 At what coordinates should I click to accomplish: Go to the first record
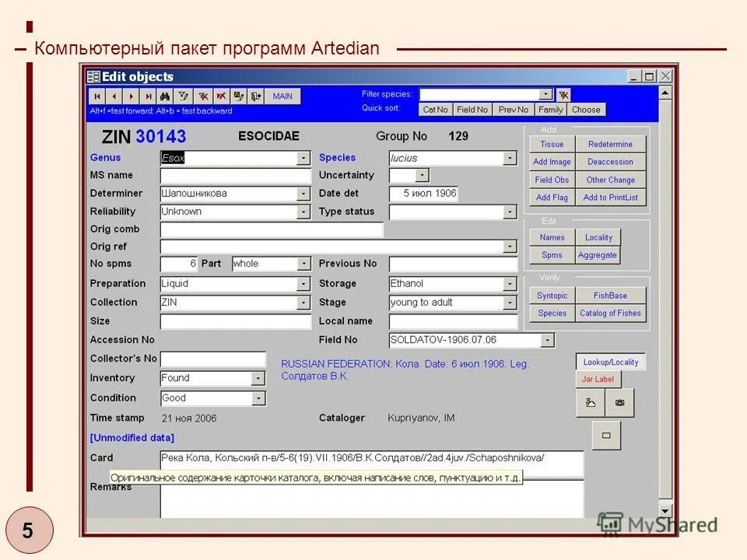pos(97,96)
